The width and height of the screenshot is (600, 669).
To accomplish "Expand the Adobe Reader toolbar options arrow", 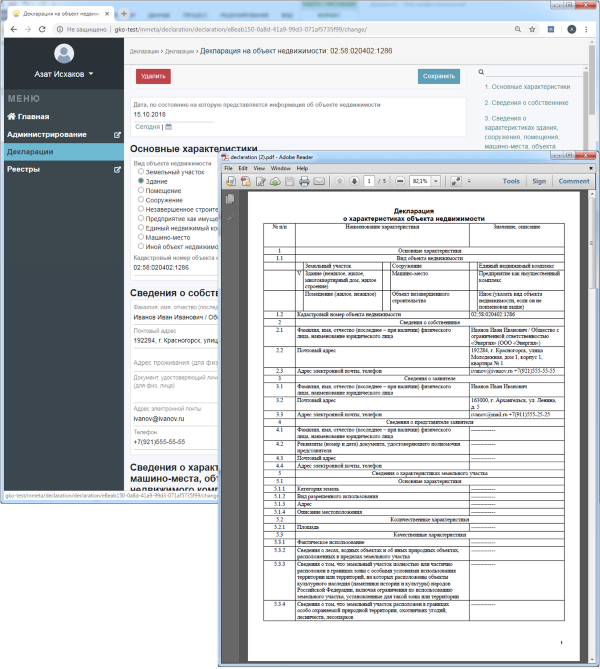I will [x=469, y=181].
